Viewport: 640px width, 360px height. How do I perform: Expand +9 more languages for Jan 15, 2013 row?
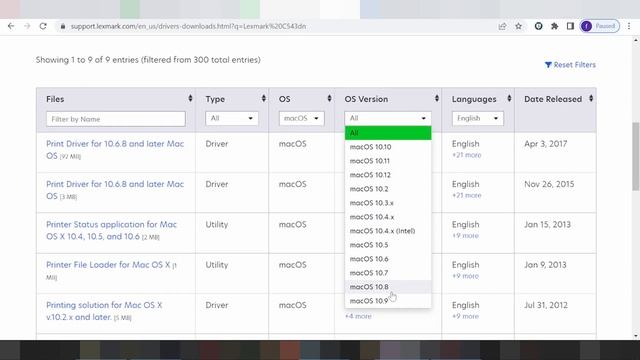(x=465, y=236)
